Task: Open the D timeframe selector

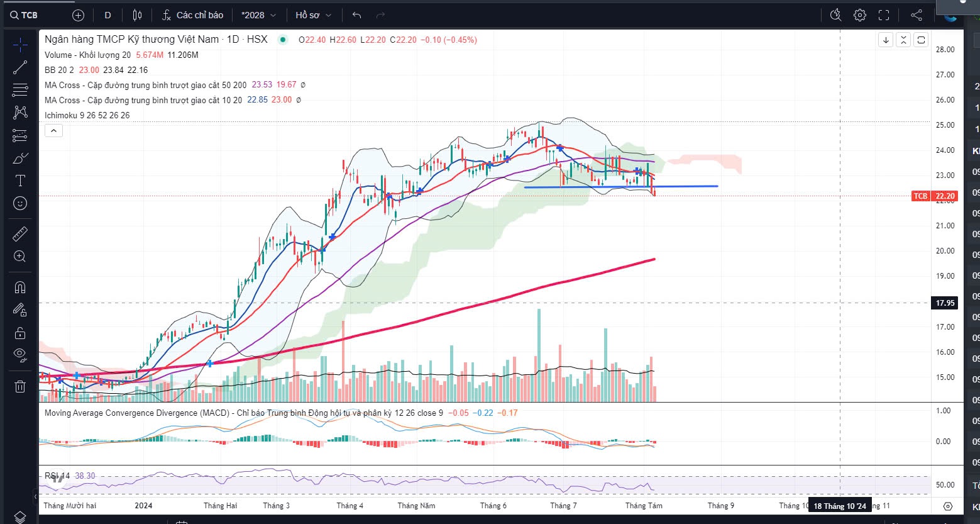Action: 108,15
